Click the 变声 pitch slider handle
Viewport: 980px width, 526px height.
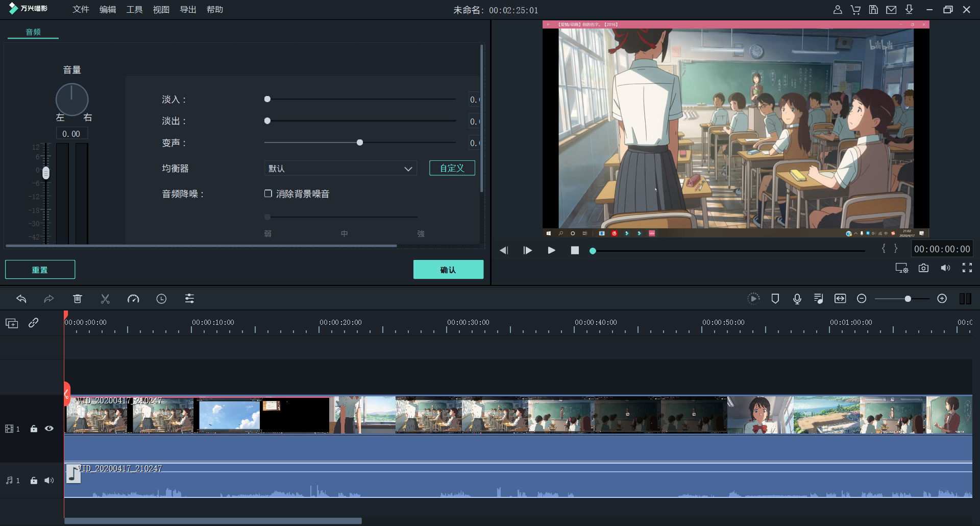(360, 142)
